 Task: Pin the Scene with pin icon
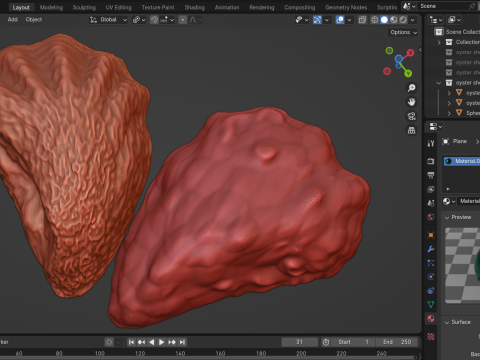[472, 6]
